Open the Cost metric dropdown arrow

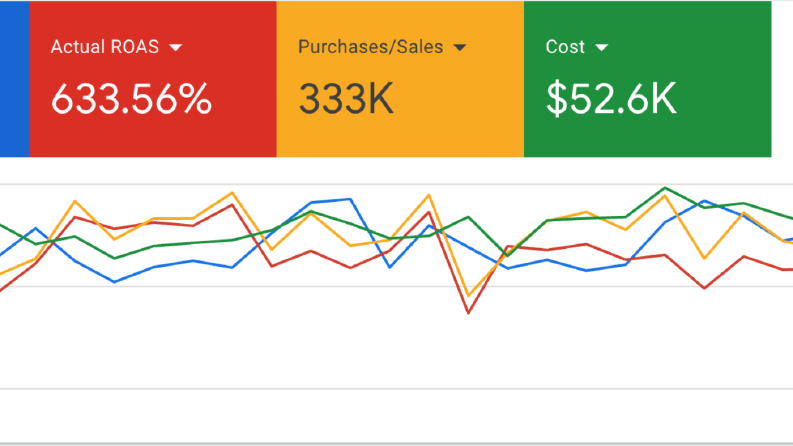[x=601, y=48]
